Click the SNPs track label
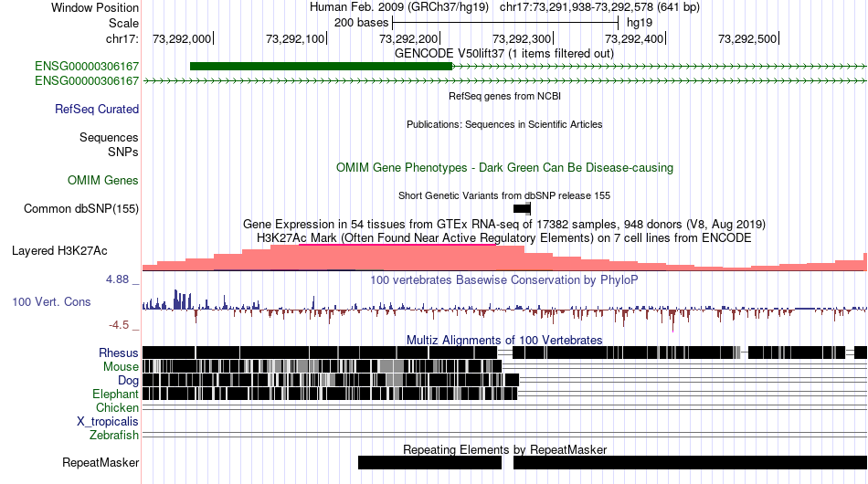This screenshot has width=868, height=484. pyautogui.click(x=123, y=153)
